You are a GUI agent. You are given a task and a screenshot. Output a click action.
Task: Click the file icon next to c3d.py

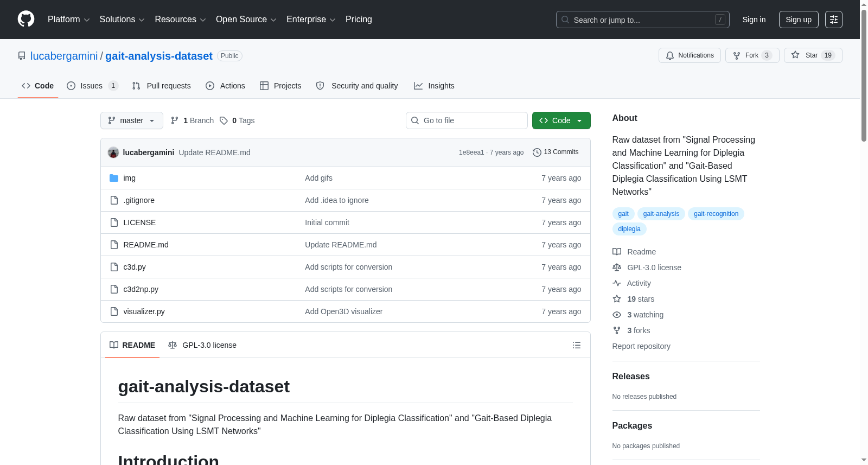click(114, 267)
